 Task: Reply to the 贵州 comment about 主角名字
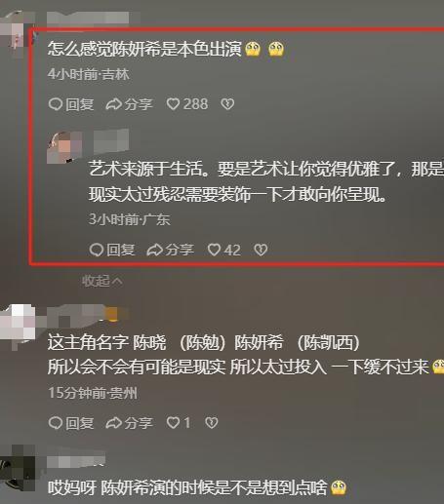pyautogui.click(x=71, y=423)
